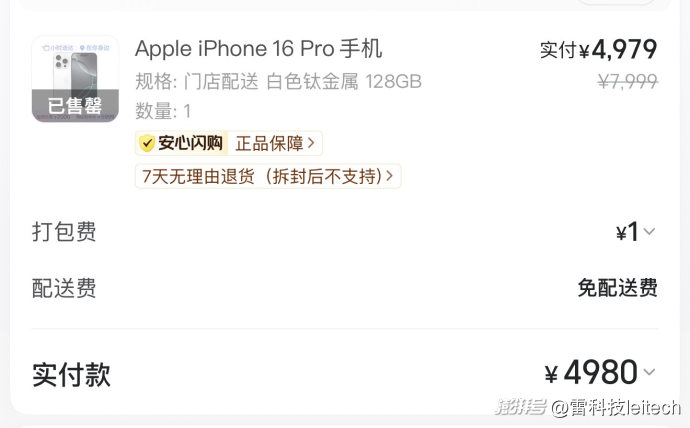The height and width of the screenshot is (428, 690).
Task: Expand the 打包费 ¥1 dropdown arrow
Action: tap(649, 231)
